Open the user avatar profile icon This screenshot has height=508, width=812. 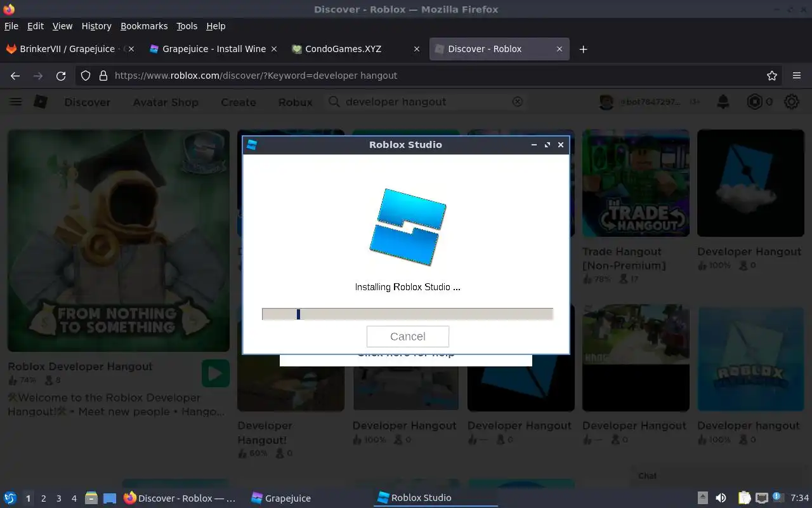(x=606, y=102)
